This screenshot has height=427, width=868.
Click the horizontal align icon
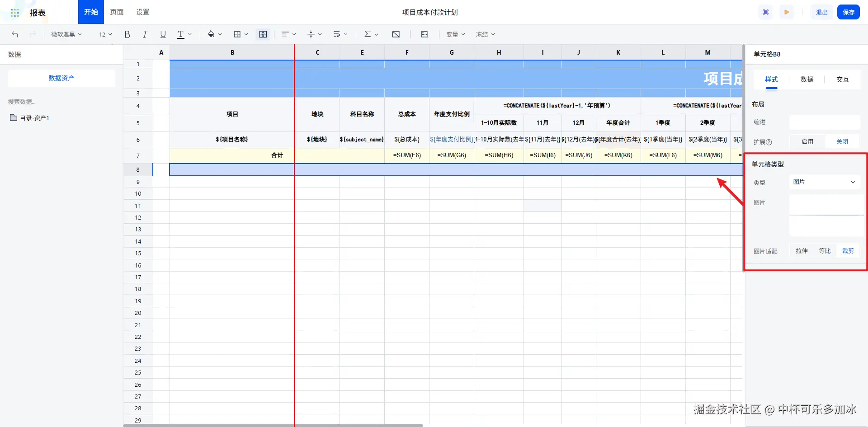click(285, 34)
